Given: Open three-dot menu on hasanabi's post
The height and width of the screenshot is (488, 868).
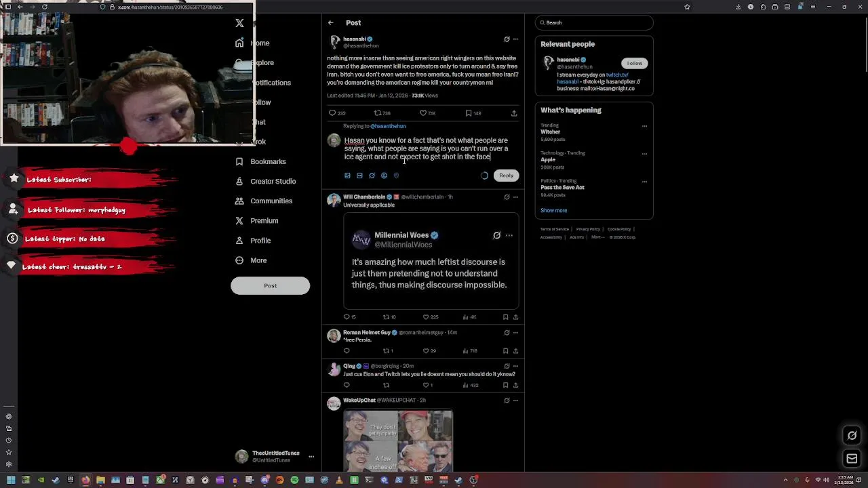Looking at the screenshot, I should pos(516,39).
